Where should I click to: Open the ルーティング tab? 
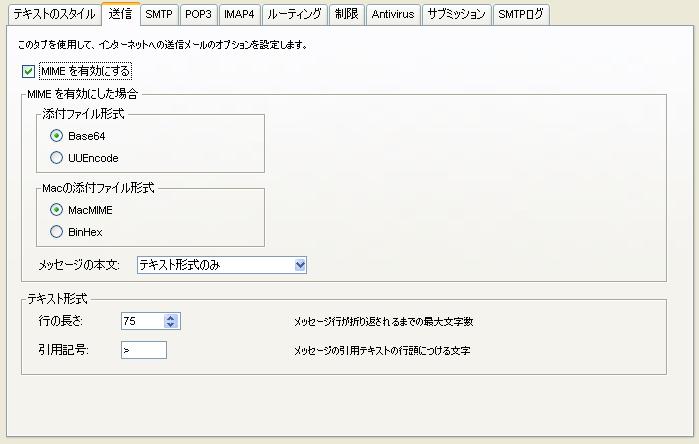pos(295,14)
